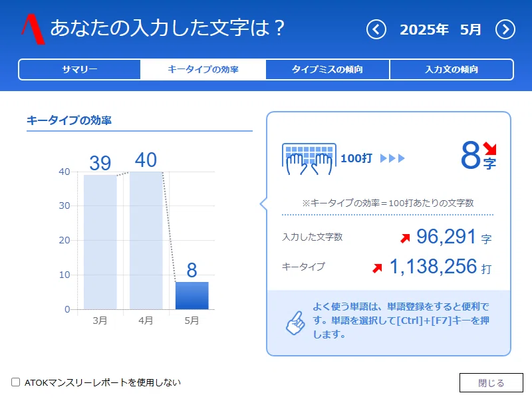Toggle the ATOKマンスリーレポートを使用しない checkbox
Image resolution: width=532 pixels, height=399 pixels.
[15, 382]
